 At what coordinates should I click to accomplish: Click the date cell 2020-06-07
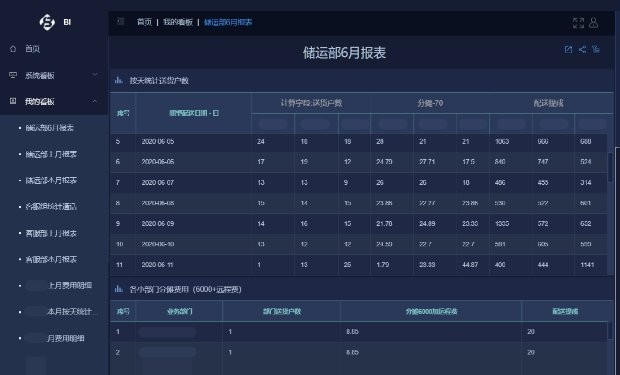pyautogui.click(x=158, y=183)
